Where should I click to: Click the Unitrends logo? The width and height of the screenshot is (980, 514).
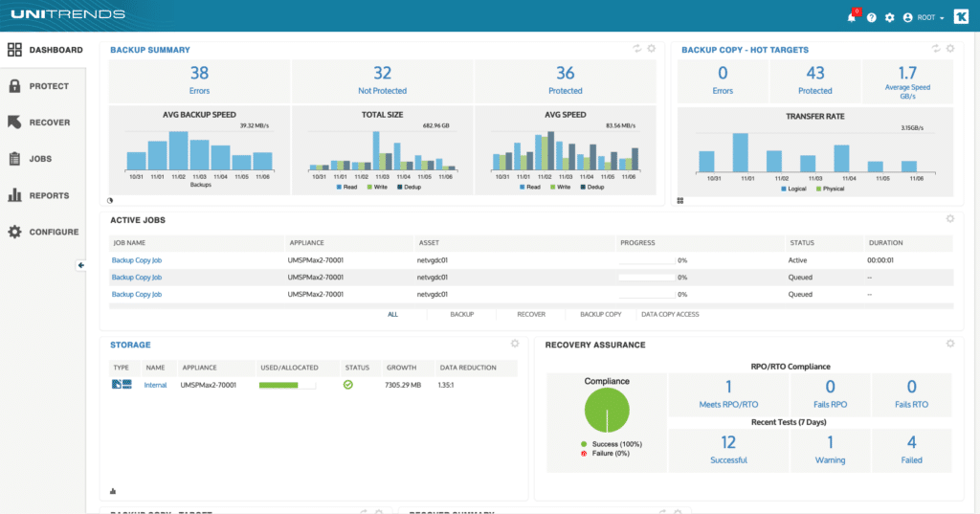pyautogui.click(x=68, y=13)
